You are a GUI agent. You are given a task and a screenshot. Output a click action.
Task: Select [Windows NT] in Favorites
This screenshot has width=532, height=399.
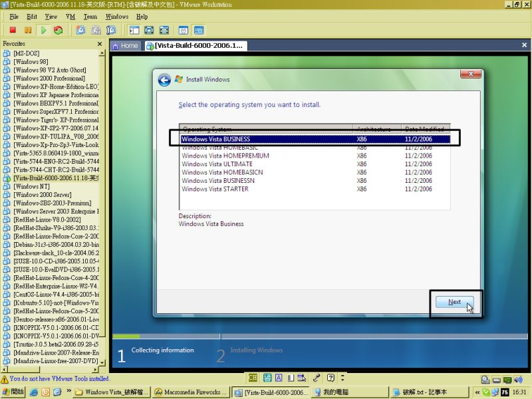pyautogui.click(x=31, y=187)
